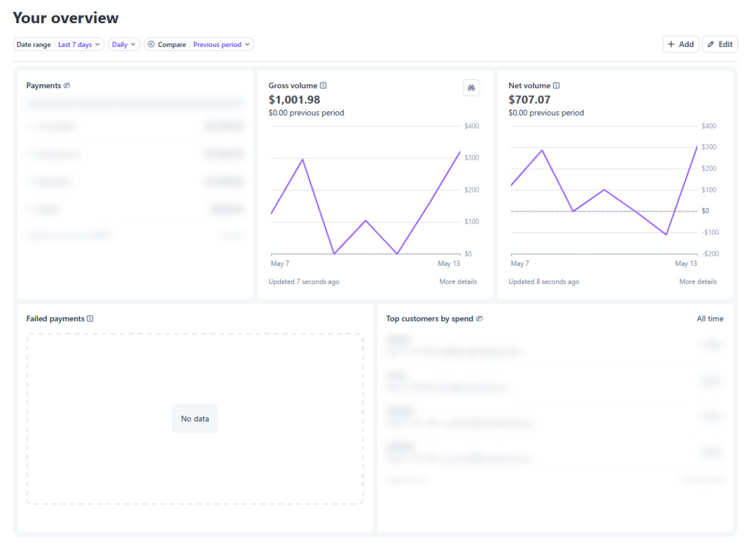Click the binoculars explore icon in Gross volume card

pos(471,87)
